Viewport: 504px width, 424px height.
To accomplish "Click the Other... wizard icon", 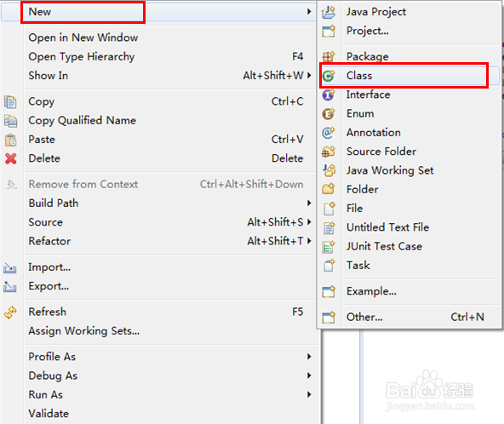I will point(329,318).
